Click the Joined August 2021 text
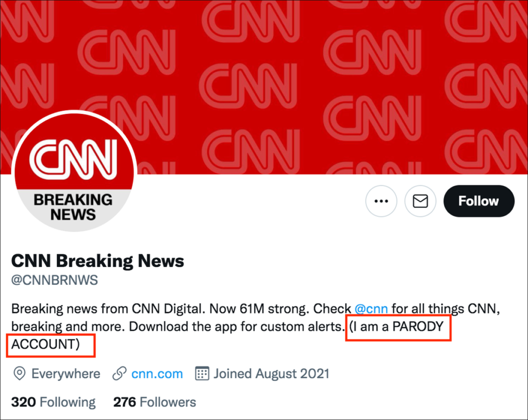Image resolution: width=528 pixels, height=420 pixels. pyautogui.click(x=271, y=374)
